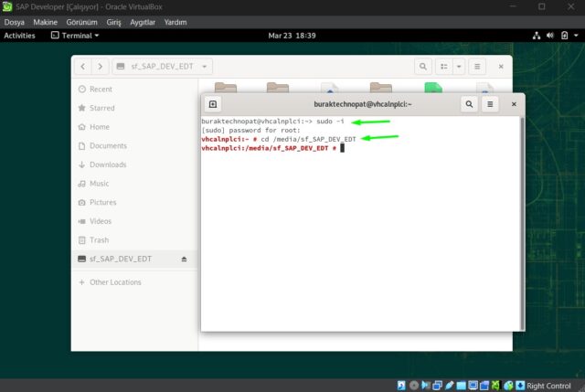Search in the terminal window
The image size is (585, 392).
[469, 104]
